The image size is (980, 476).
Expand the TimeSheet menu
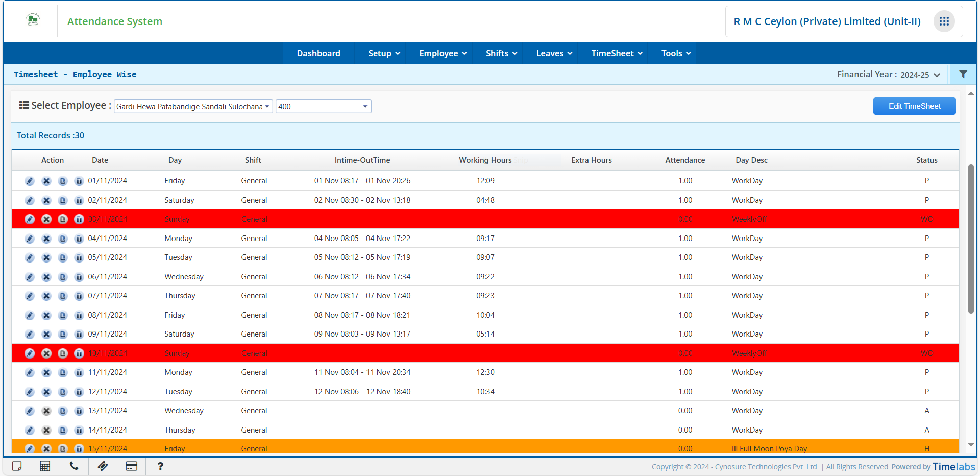click(x=616, y=53)
